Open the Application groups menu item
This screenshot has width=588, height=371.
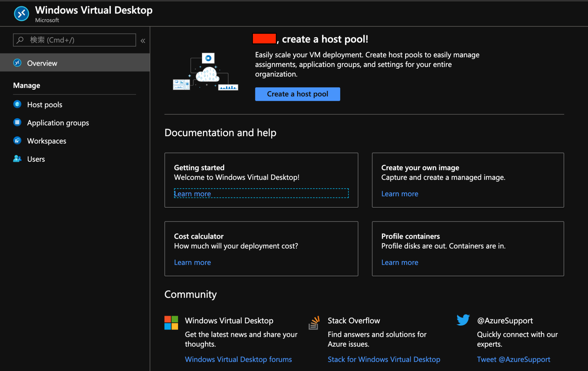tap(58, 123)
